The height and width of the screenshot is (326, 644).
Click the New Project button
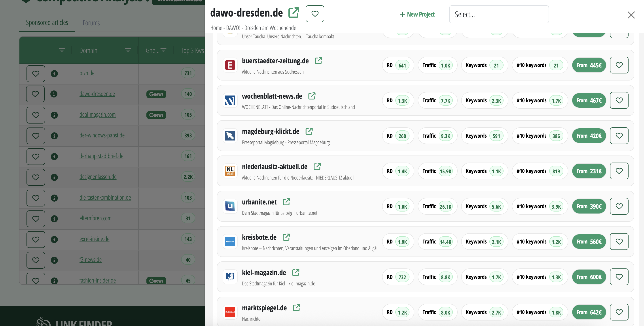(x=417, y=15)
